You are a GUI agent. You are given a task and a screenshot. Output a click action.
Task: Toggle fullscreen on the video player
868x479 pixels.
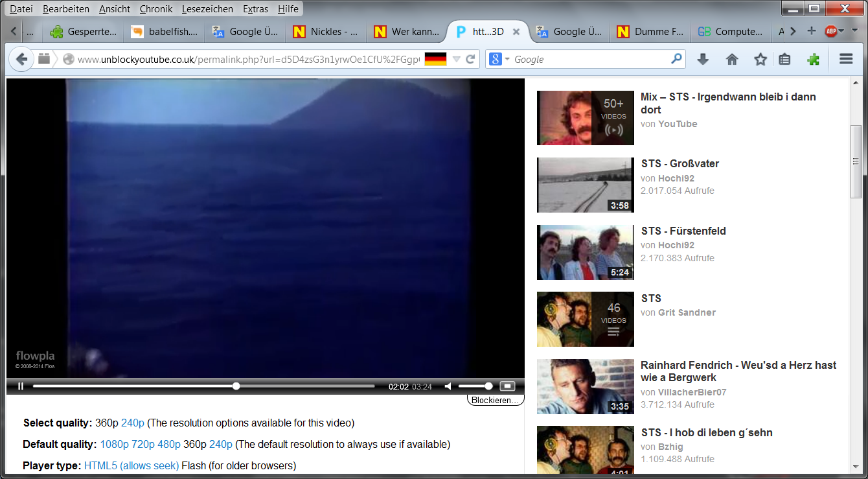[x=507, y=386]
